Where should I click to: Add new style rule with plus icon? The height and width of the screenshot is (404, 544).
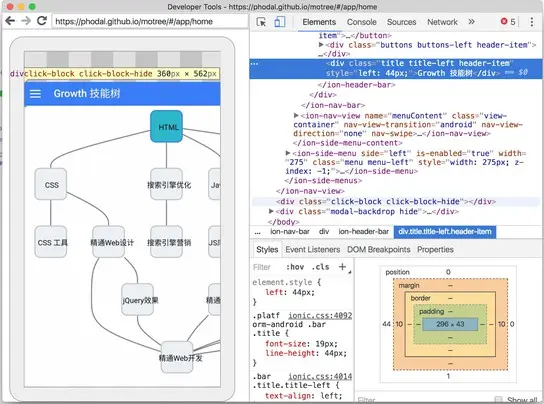[342, 267]
